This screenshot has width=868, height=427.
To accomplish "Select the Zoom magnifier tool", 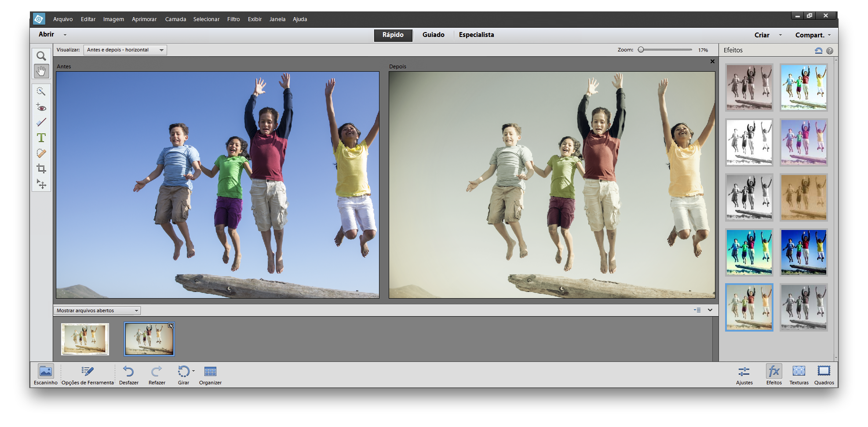I will (x=41, y=56).
